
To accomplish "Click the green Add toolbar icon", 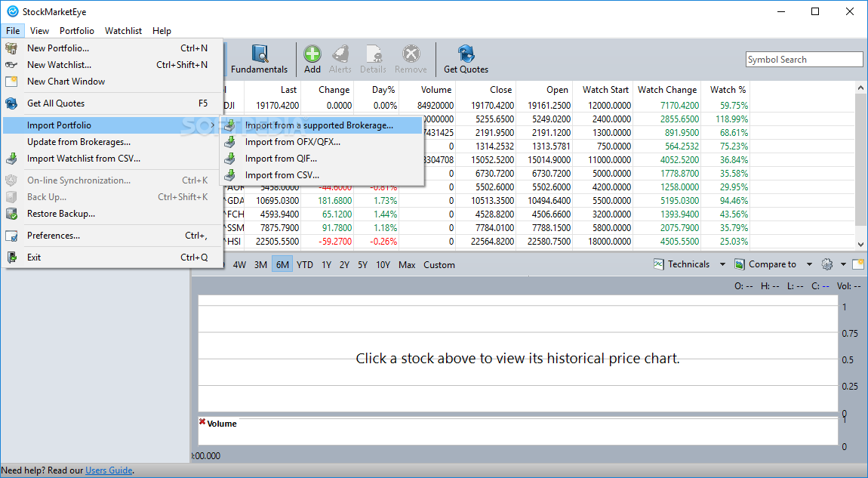I will 312,54.
